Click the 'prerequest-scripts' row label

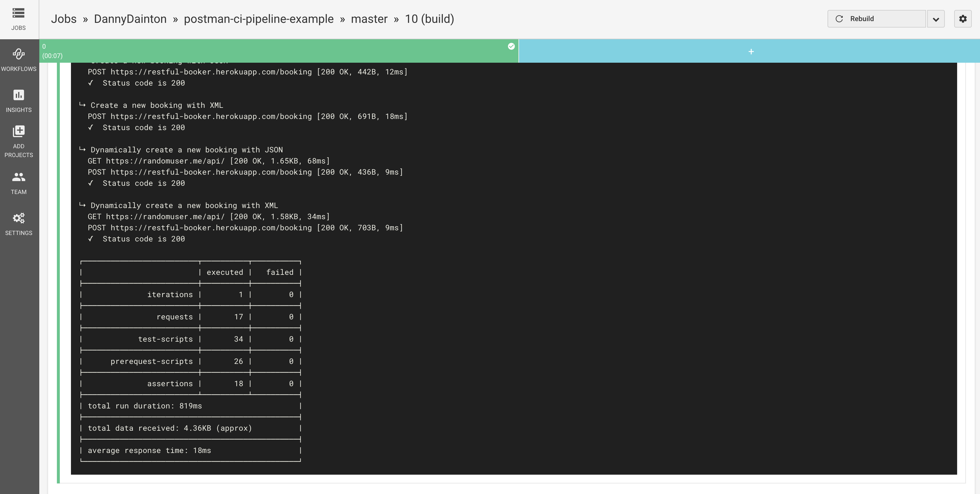pos(152,361)
